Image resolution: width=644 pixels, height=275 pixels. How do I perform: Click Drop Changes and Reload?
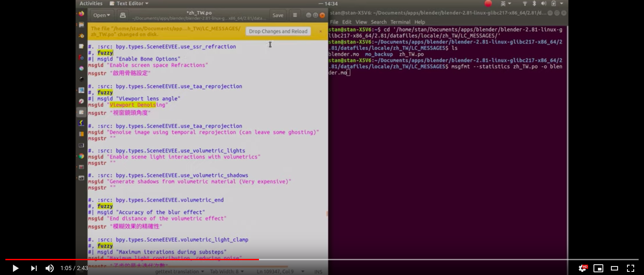pyautogui.click(x=278, y=31)
